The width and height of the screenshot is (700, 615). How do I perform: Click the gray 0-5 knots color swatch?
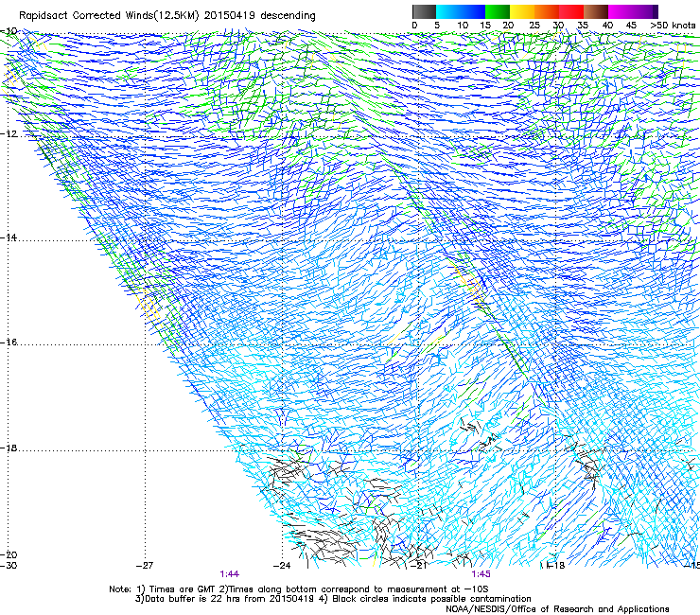click(x=424, y=11)
